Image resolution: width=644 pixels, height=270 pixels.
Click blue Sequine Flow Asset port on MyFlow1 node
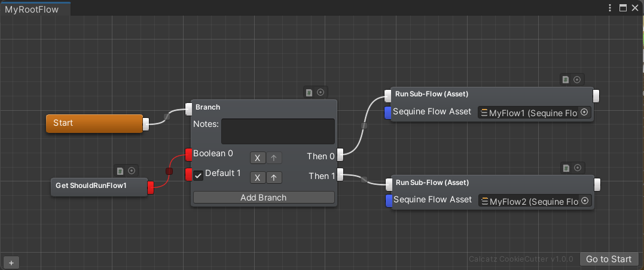pyautogui.click(x=387, y=113)
